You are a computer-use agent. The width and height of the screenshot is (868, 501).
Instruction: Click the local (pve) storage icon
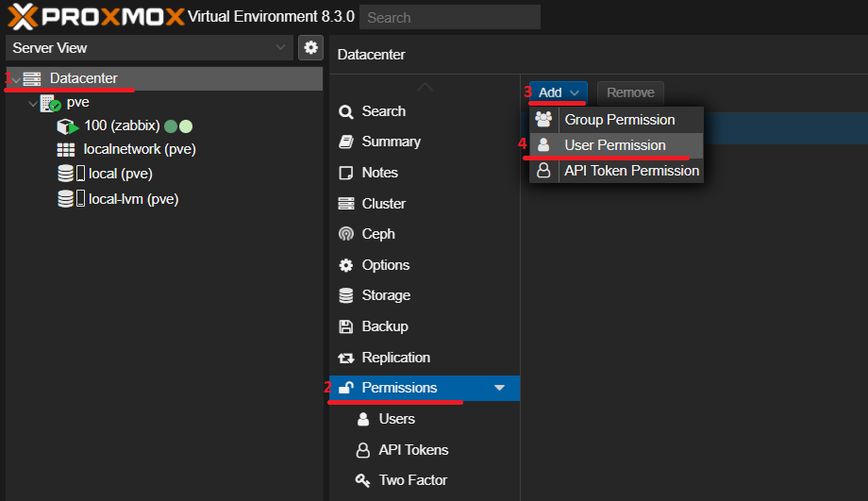(x=71, y=174)
